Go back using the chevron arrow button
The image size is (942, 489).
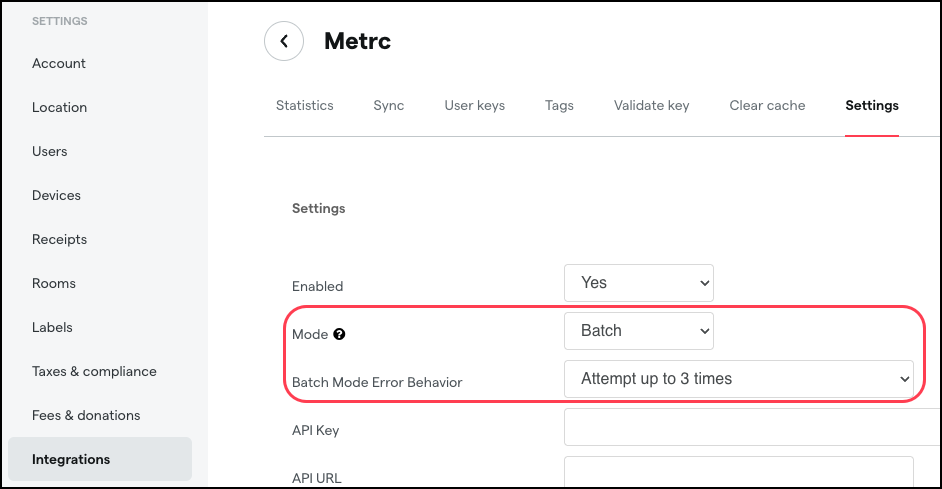click(x=284, y=41)
